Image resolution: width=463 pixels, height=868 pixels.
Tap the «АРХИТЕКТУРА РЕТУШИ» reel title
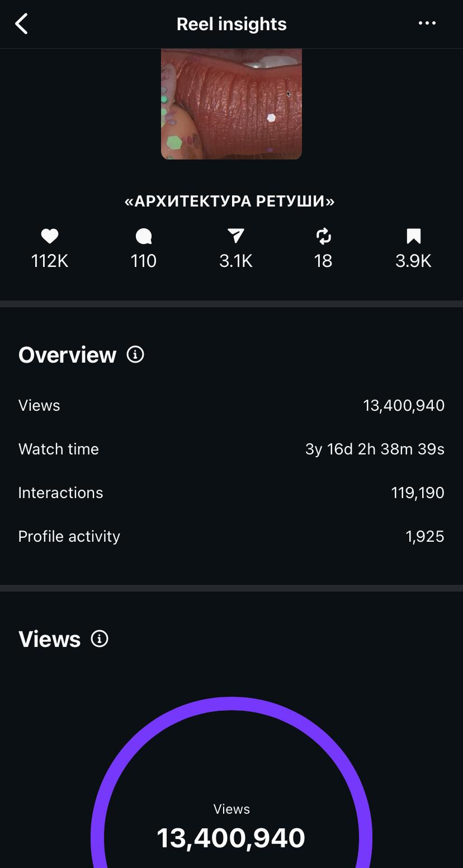tap(230, 201)
